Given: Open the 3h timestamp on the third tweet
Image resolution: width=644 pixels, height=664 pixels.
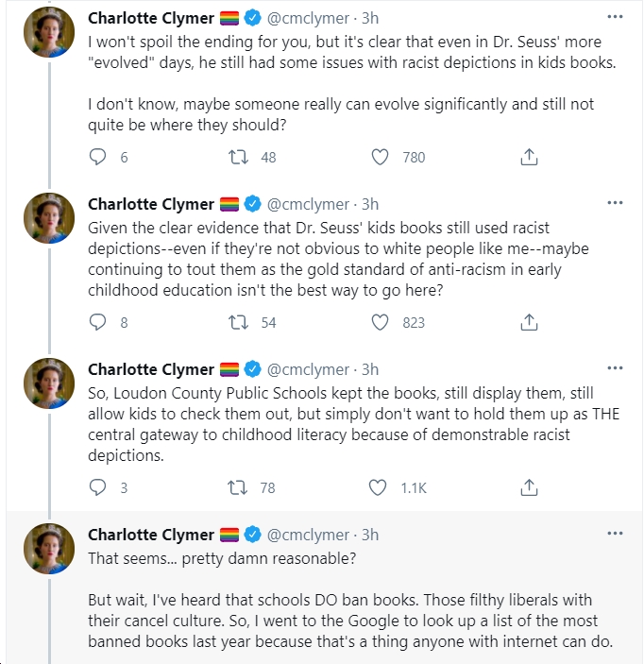Looking at the screenshot, I should point(370,369).
